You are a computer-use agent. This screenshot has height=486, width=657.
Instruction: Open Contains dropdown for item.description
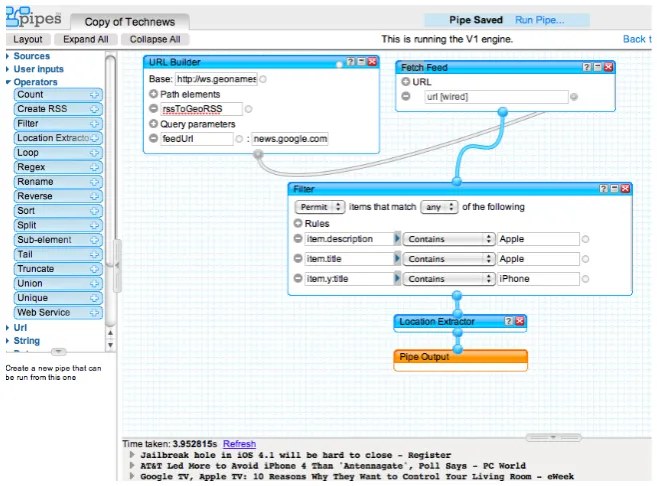(x=449, y=239)
